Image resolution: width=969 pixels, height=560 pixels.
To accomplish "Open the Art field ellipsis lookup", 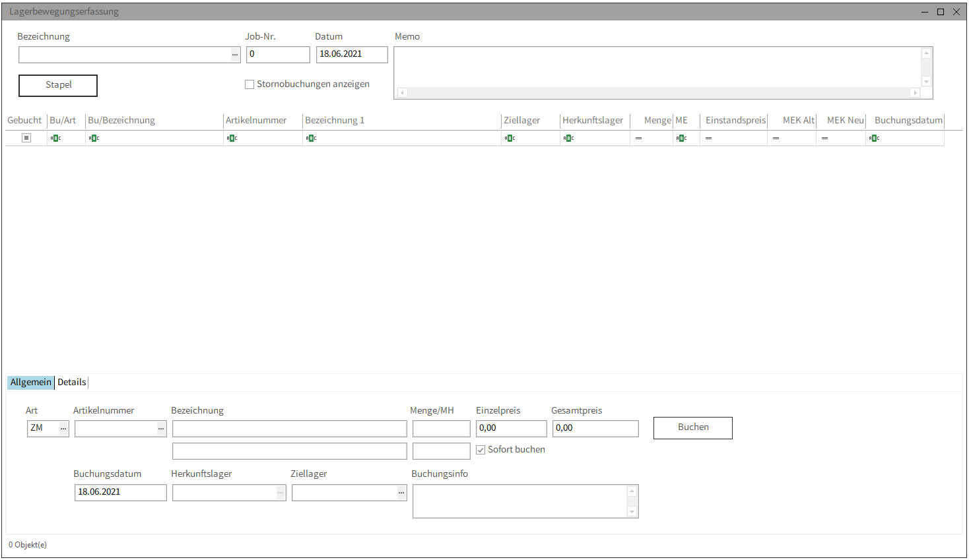I will (x=63, y=429).
